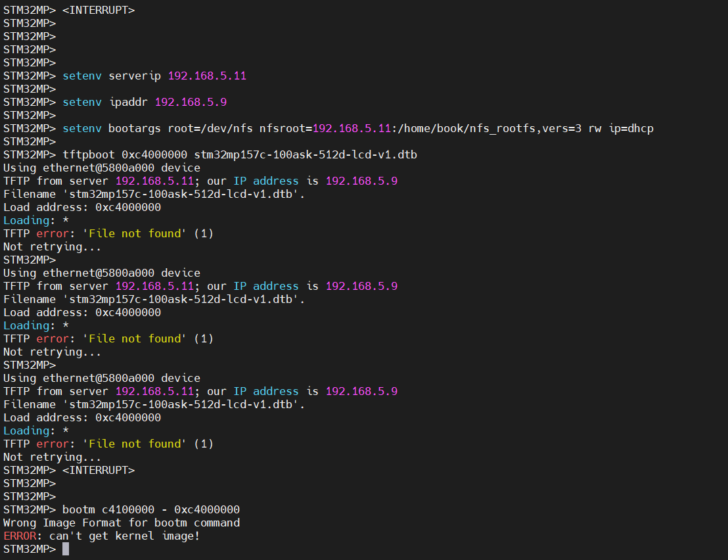Click the rw option in bootargs
This screenshot has width=728, height=560.
point(595,129)
